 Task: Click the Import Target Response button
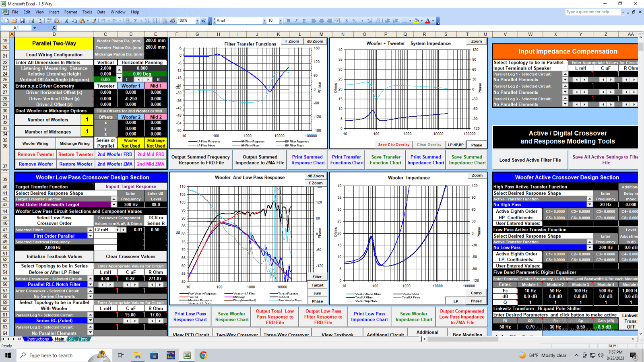(131, 187)
